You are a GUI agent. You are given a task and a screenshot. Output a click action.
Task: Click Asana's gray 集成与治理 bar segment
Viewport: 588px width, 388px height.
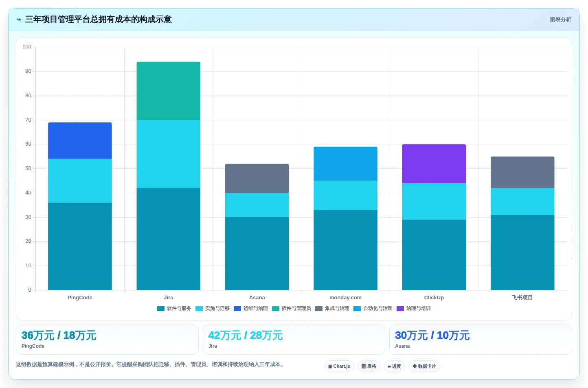[x=257, y=179]
